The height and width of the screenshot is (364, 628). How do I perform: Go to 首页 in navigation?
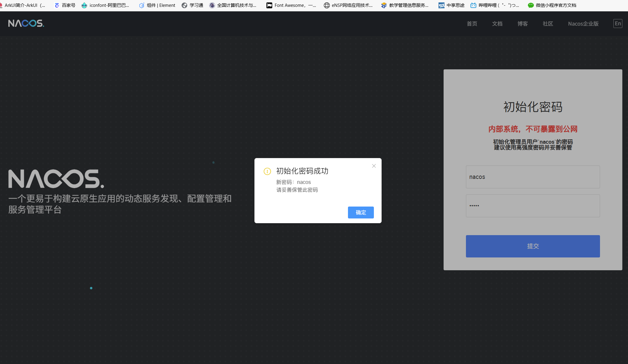(x=472, y=24)
